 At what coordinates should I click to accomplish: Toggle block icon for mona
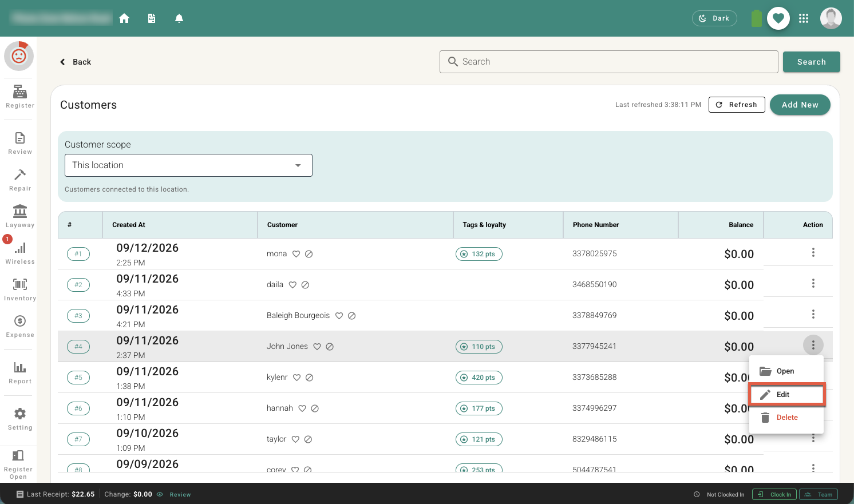[309, 254]
